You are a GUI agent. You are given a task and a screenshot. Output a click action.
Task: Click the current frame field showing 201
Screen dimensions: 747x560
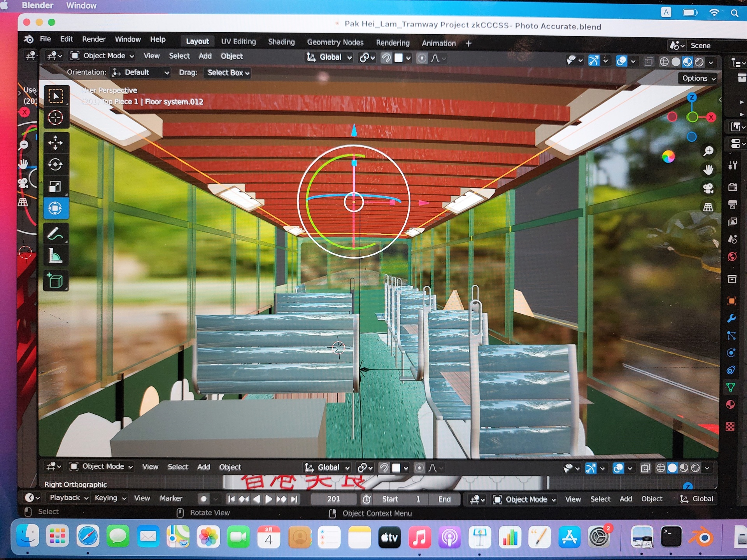point(333,499)
